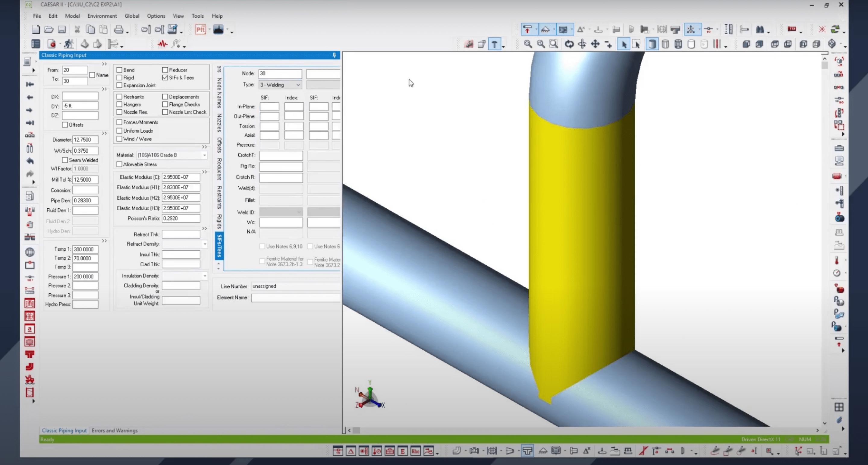This screenshot has width=868, height=465.
Task: Enable the Seam Welded option
Action: (x=65, y=160)
